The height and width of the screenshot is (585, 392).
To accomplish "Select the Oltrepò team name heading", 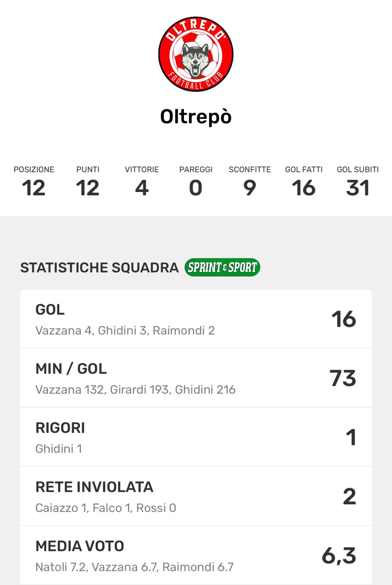I will pyautogui.click(x=196, y=117).
